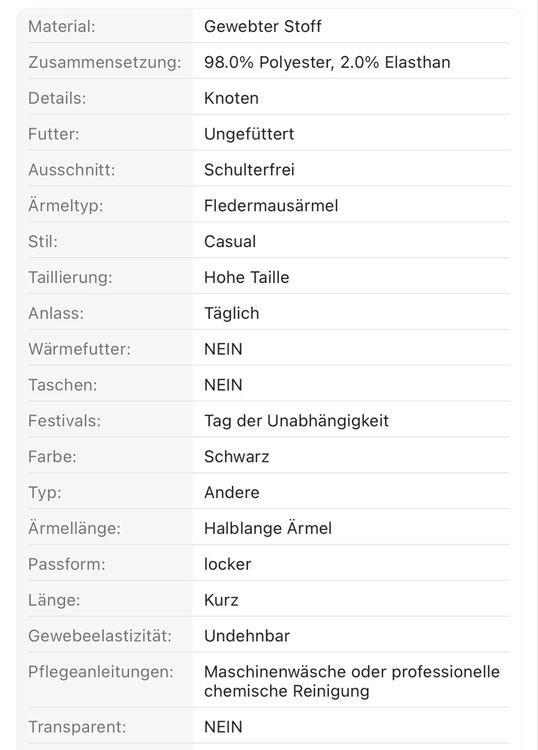The image size is (538, 750).
Task: Select the Undehnbar elasticity value
Action: pos(247,636)
